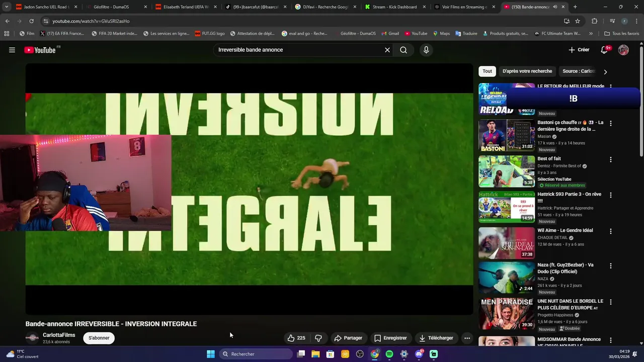The width and height of the screenshot is (644, 362).
Task: Open the CarlottaFilms channel avatar
Action: [32, 338]
